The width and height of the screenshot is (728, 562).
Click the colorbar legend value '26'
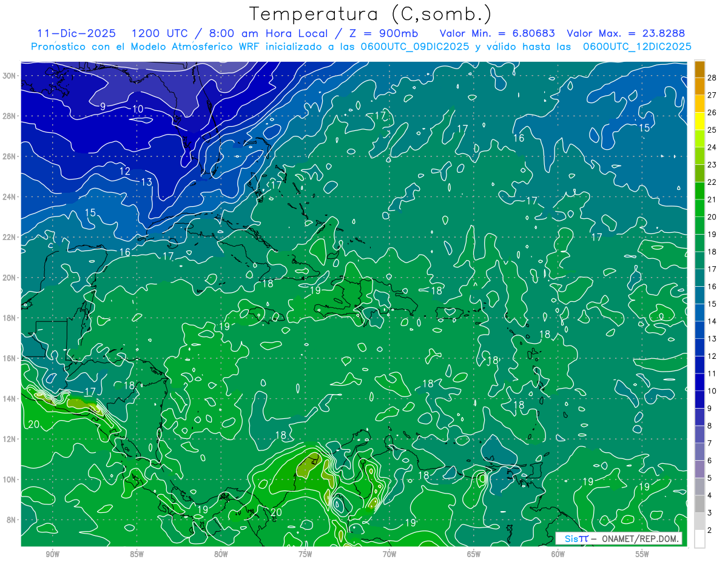pos(712,113)
